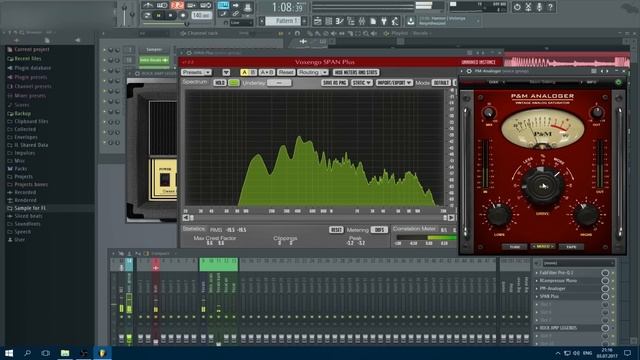Open the Line snap dropdown
The image size is (640, 360).
tap(241, 23)
